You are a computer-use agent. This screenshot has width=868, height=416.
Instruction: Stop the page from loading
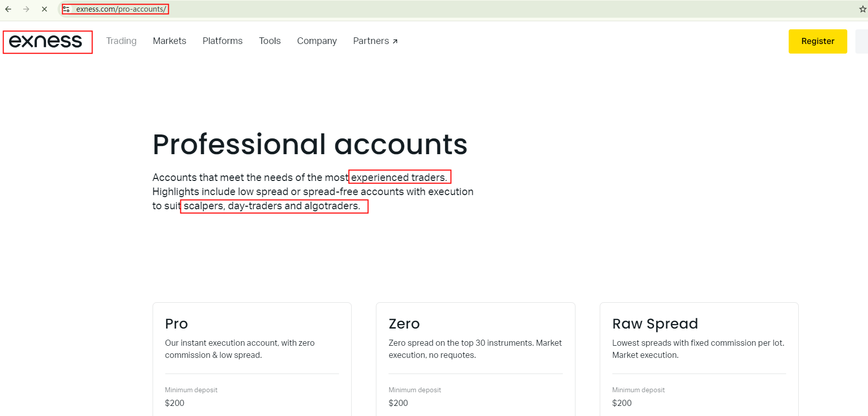(44, 9)
